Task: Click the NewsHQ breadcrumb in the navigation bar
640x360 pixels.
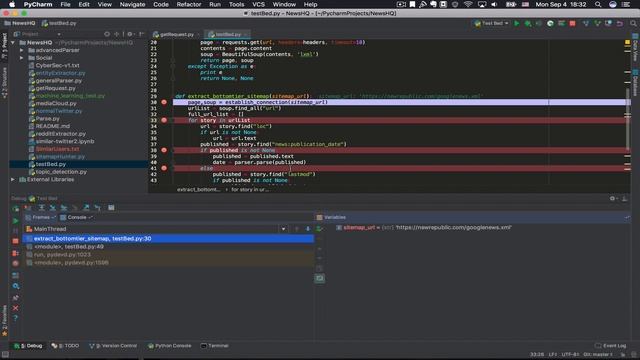Action: point(20,23)
